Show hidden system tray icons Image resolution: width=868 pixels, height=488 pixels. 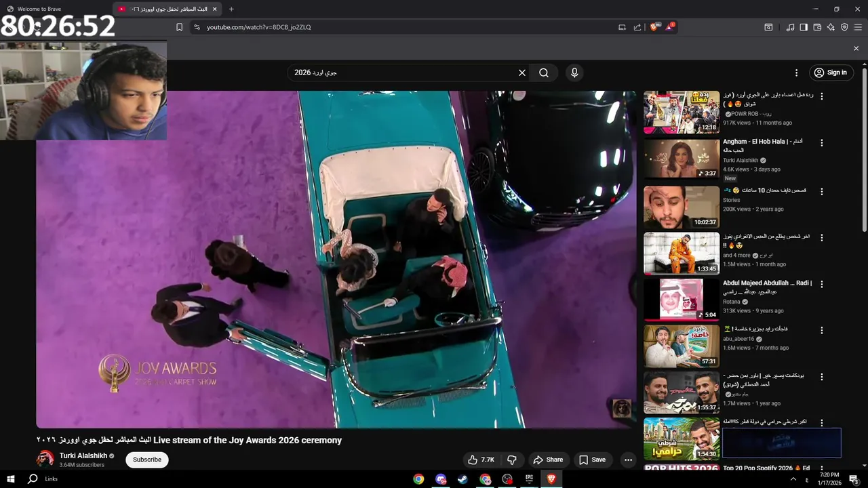[793, 479]
